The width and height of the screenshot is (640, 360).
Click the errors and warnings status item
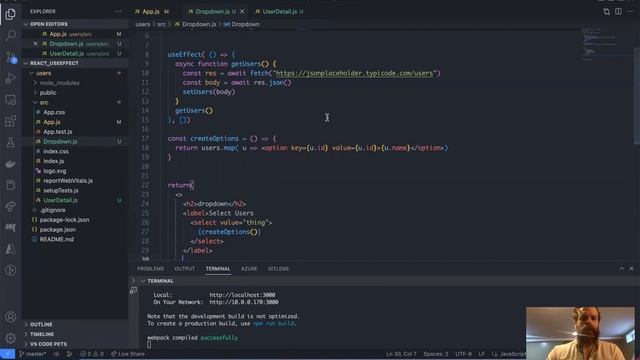(x=92, y=354)
